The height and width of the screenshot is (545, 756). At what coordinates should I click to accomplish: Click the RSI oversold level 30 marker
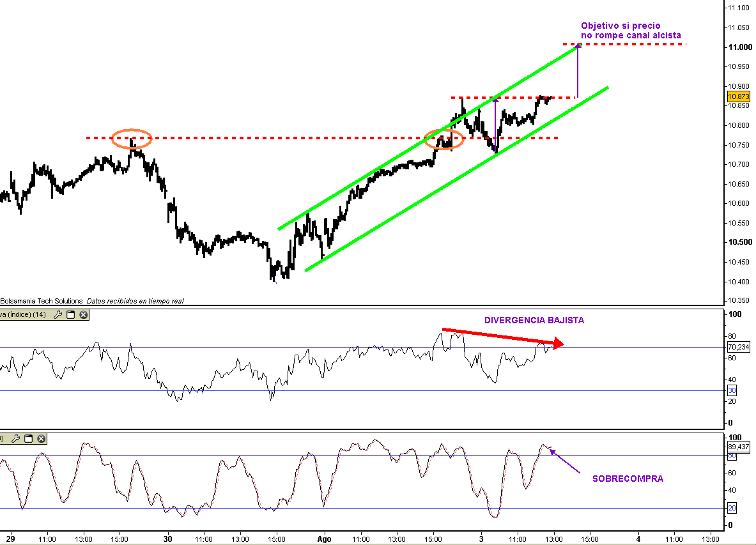732,390
